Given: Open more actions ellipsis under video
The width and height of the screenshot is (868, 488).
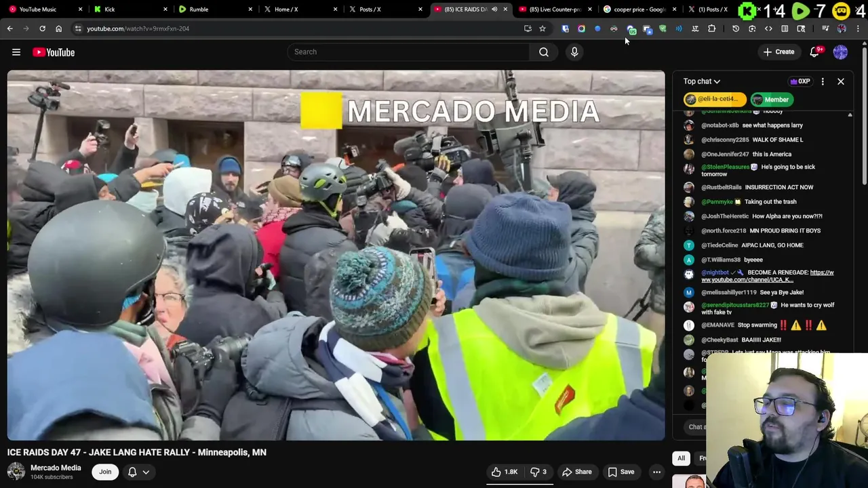Looking at the screenshot, I should pyautogui.click(x=656, y=472).
